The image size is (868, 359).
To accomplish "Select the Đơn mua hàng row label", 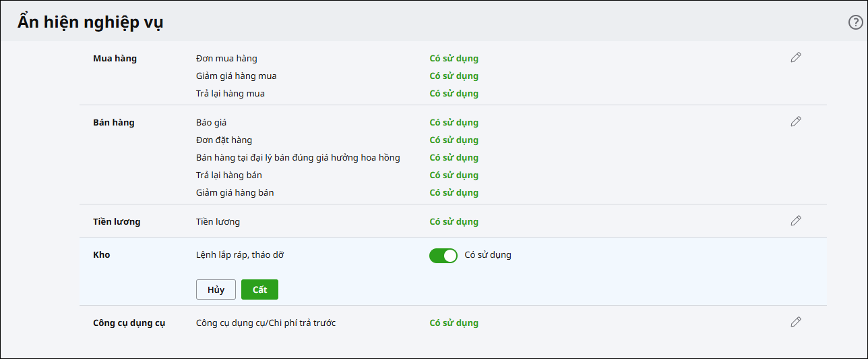I will point(226,59).
